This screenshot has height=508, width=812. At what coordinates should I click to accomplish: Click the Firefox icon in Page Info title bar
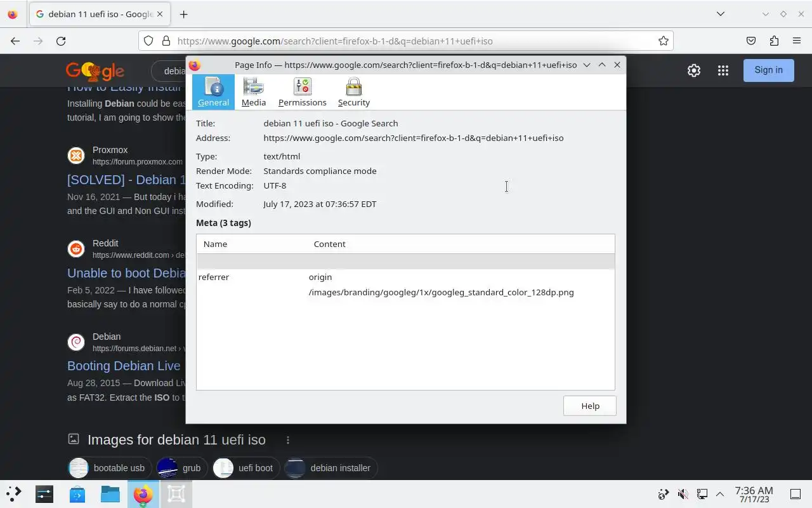tap(195, 65)
